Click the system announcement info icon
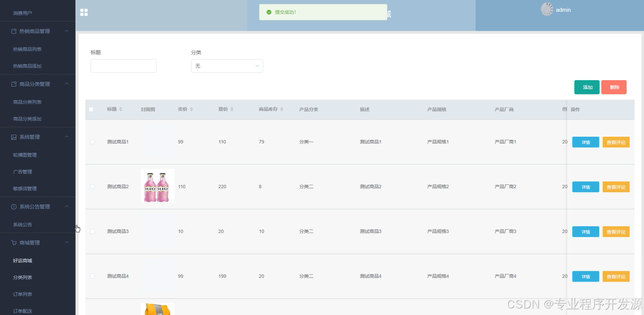This screenshot has height=315, width=644. click(x=14, y=207)
